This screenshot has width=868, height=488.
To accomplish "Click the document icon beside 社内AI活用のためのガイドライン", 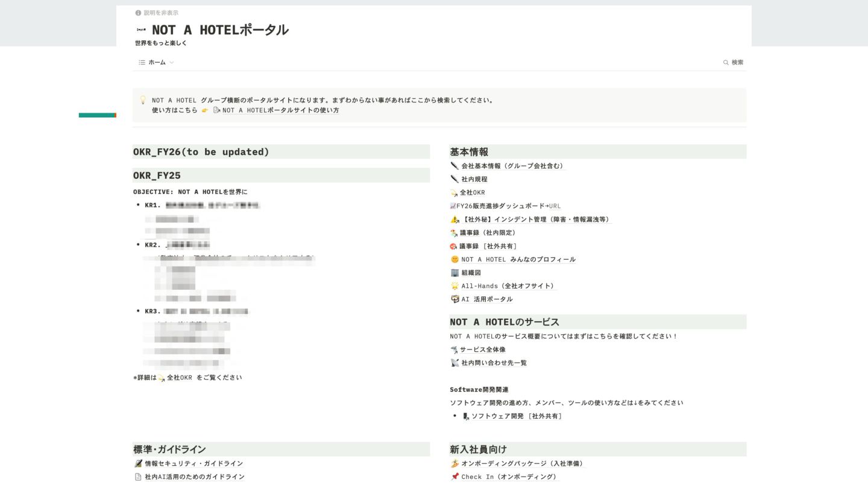I will (x=138, y=477).
